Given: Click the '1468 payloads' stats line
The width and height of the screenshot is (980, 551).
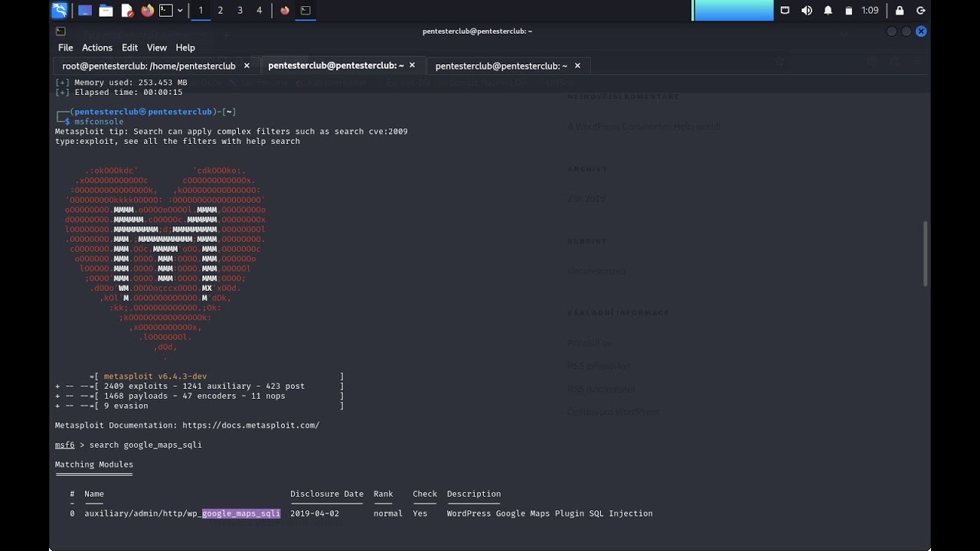Looking at the screenshot, I should point(199,396).
